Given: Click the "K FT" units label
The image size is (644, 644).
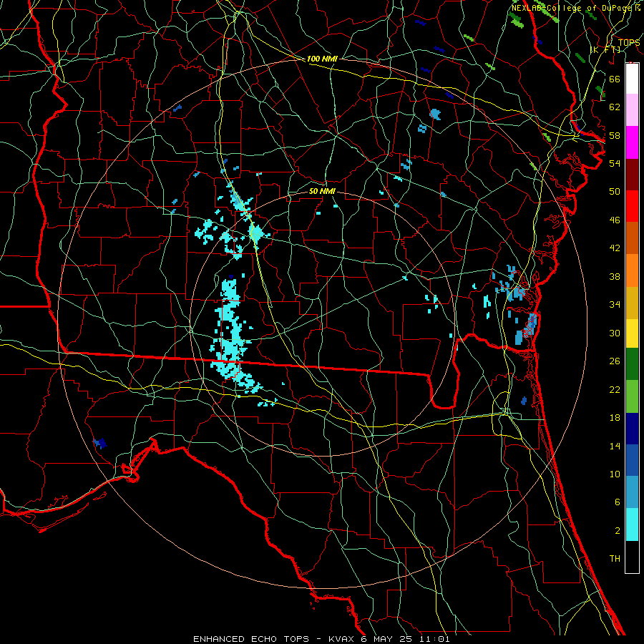Looking at the screenshot, I should click(605, 49).
